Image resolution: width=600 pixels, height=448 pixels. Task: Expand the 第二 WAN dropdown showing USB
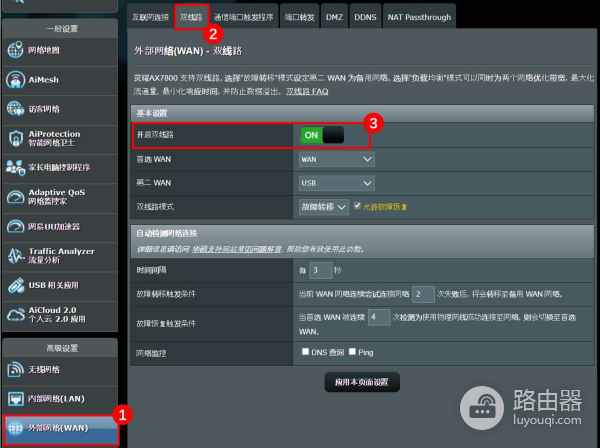pos(335,182)
